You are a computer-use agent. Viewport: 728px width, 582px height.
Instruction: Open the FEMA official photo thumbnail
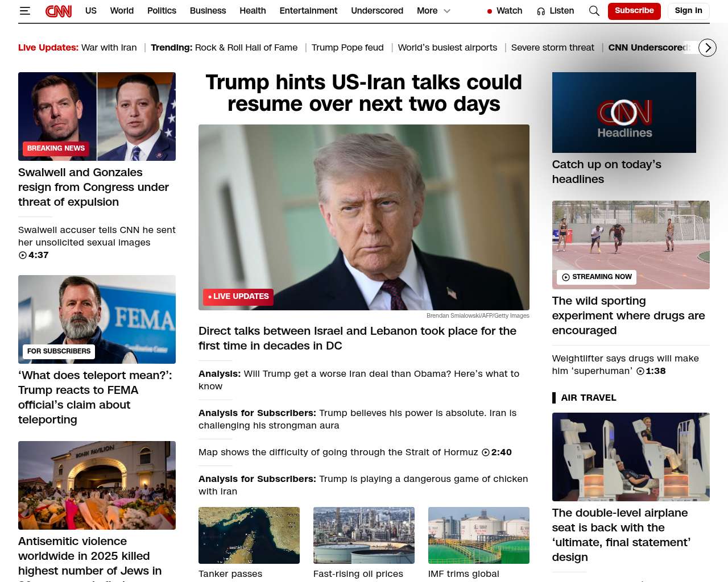[97, 319]
